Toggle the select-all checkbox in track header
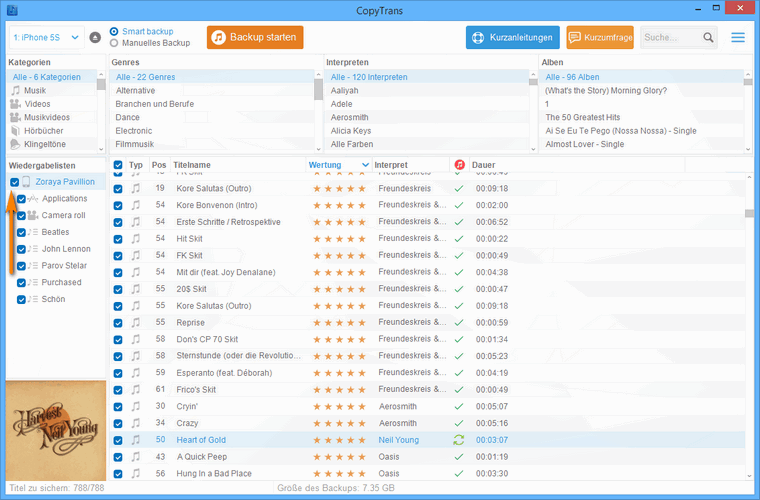 point(118,165)
